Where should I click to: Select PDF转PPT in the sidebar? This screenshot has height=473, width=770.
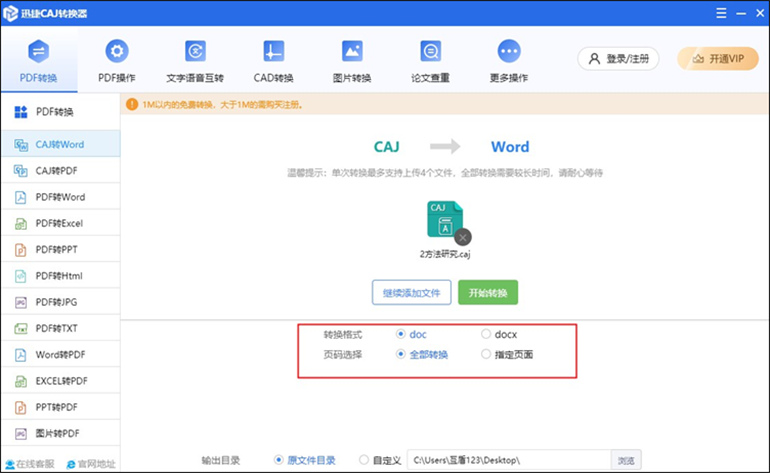[x=60, y=250]
